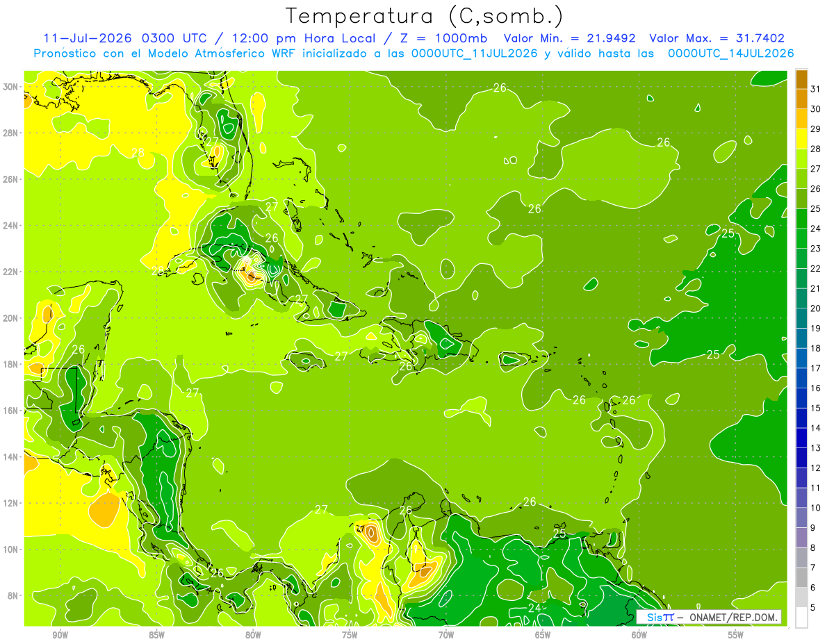834x644 pixels.
Task: Click the initialization time '0000UTC_11JUL2026'
Action: coord(475,53)
